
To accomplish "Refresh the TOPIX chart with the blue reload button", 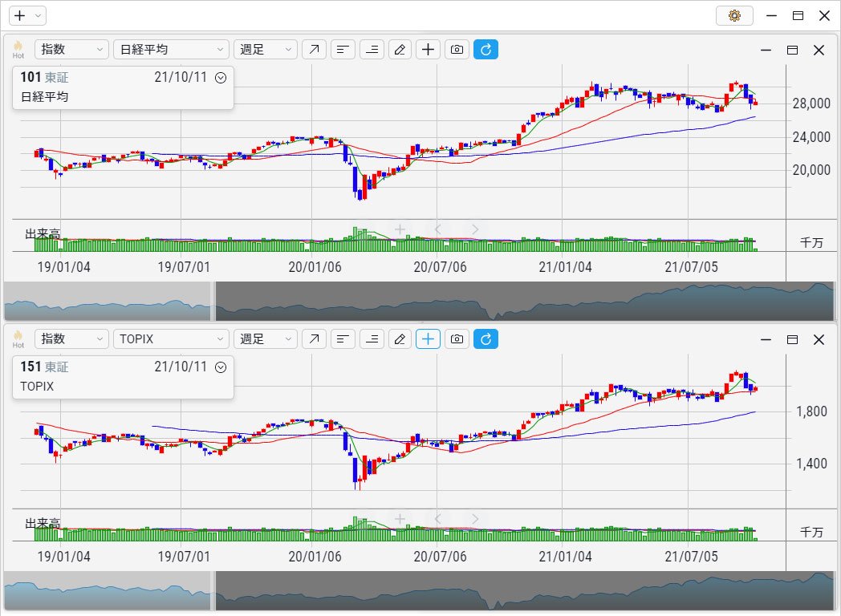I will (486, 338).
